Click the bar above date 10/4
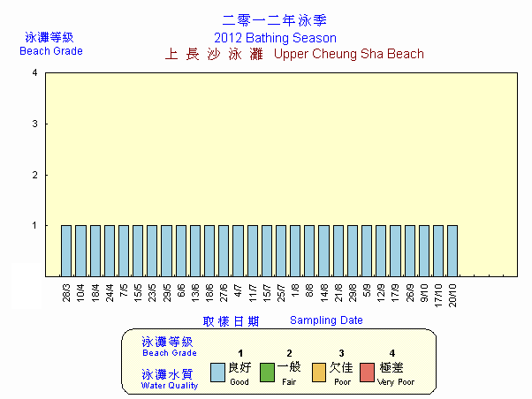Screen dimensions: 532x399 (x=80, y=251)
